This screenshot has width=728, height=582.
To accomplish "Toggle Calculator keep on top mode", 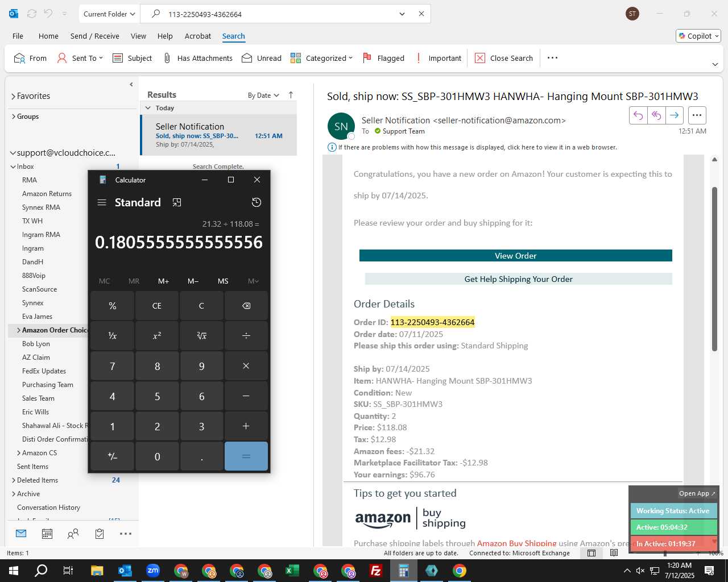I will tap(177, 202).
